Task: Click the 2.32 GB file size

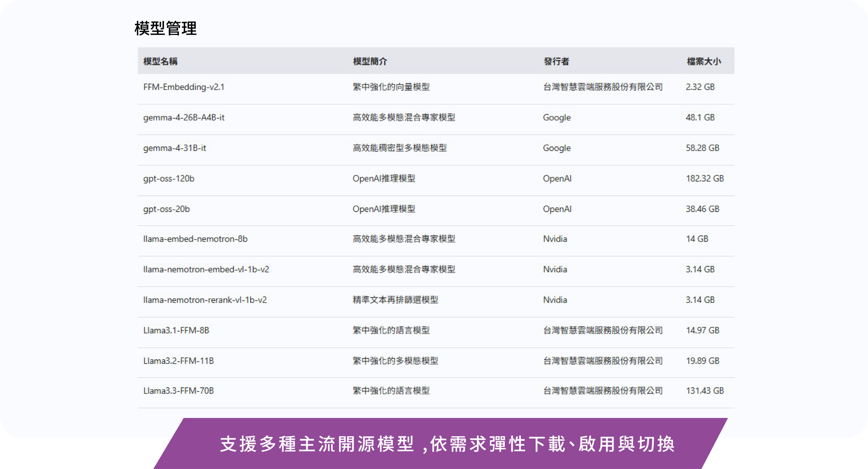Action: 700,87
